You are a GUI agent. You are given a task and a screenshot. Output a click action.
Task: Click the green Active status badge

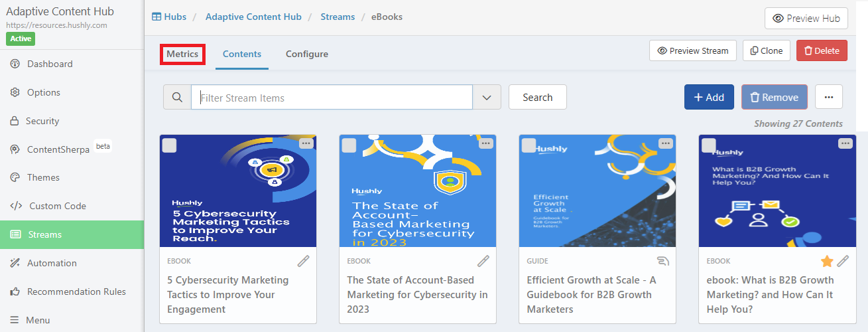(21, 39)
